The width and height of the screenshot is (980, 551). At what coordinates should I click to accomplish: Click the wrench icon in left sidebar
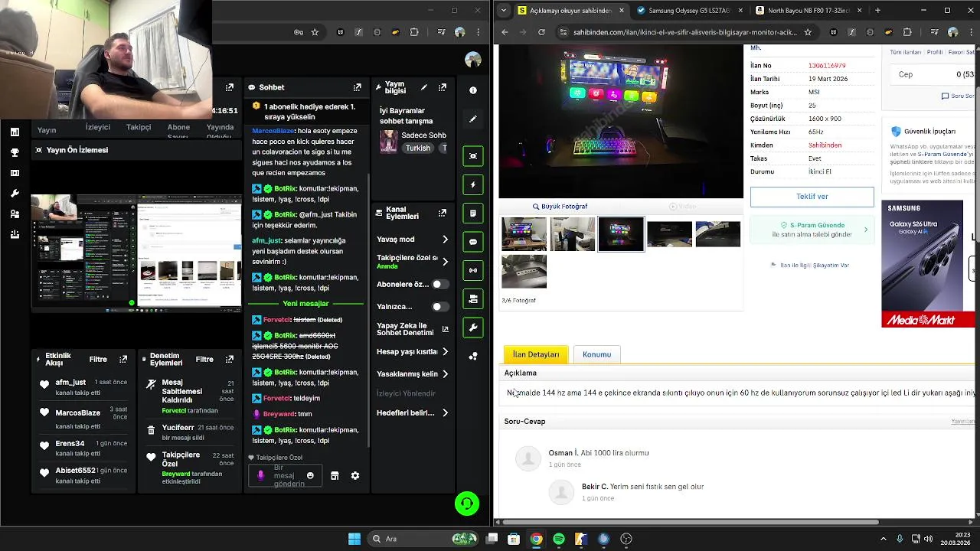pyautogui.click(x=15, y=194)
